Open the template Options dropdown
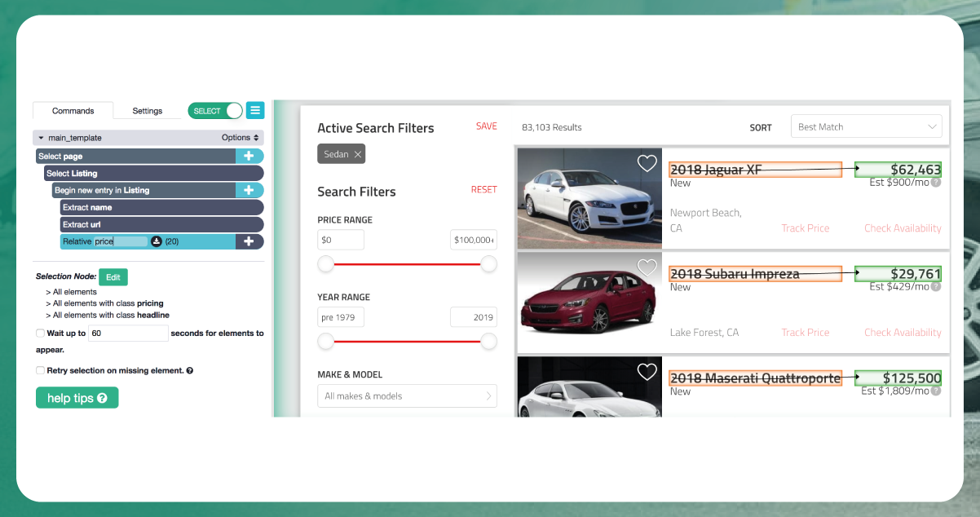 tap(241, 138)
